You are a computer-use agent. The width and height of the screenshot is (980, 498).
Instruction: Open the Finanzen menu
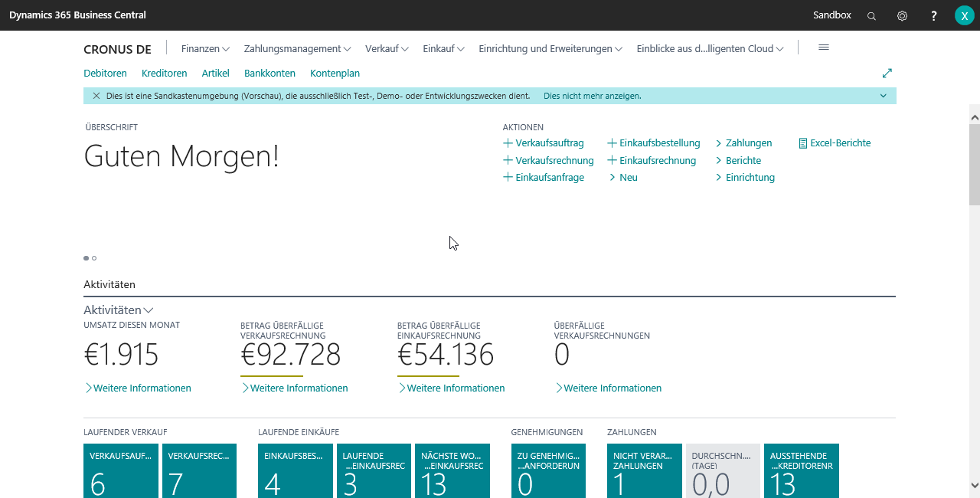pos(205,49)
